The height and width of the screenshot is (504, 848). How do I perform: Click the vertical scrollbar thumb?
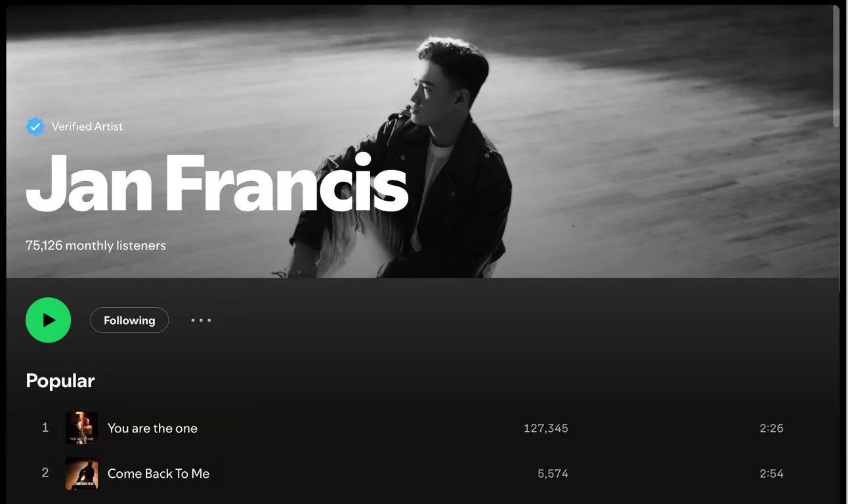pyautogui.click(x=836, y=66)
